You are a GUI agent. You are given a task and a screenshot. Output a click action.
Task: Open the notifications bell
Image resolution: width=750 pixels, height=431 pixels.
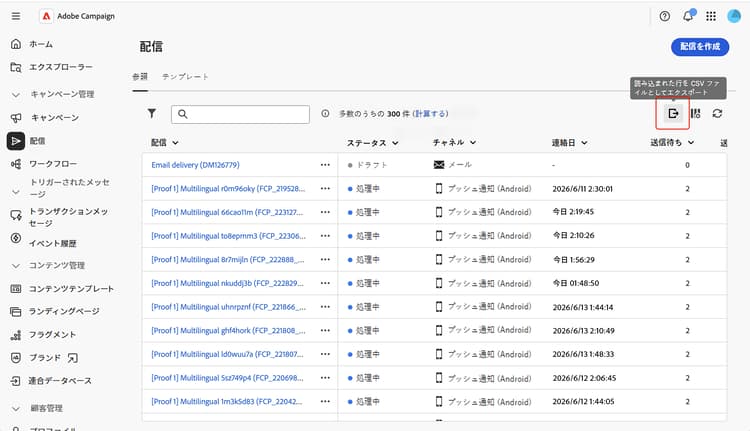point(688,16)
